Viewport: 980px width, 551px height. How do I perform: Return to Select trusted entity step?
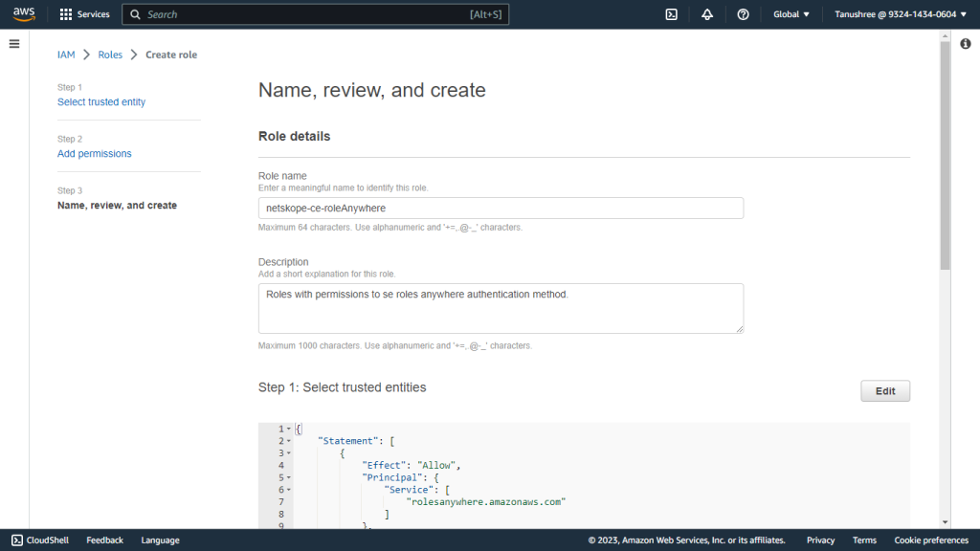[101, 101]
